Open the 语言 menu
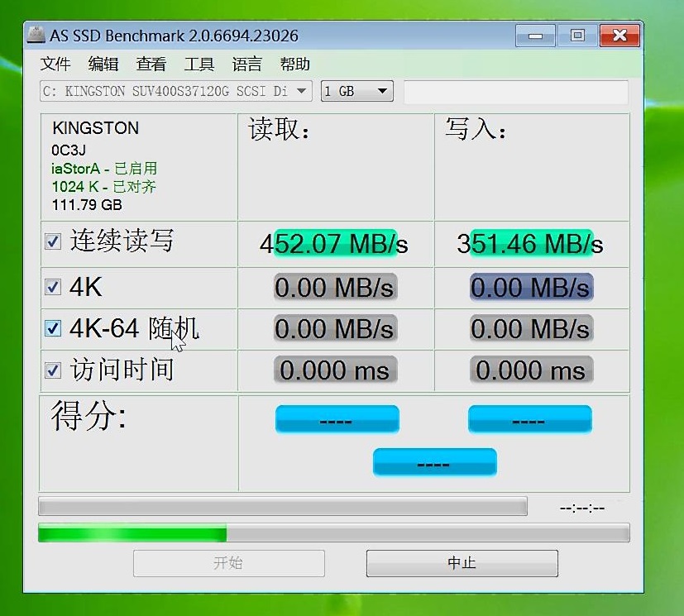Image resolution: width=684 pixels, height=616 pixels. pyautogui.click(x=246, y=64)
